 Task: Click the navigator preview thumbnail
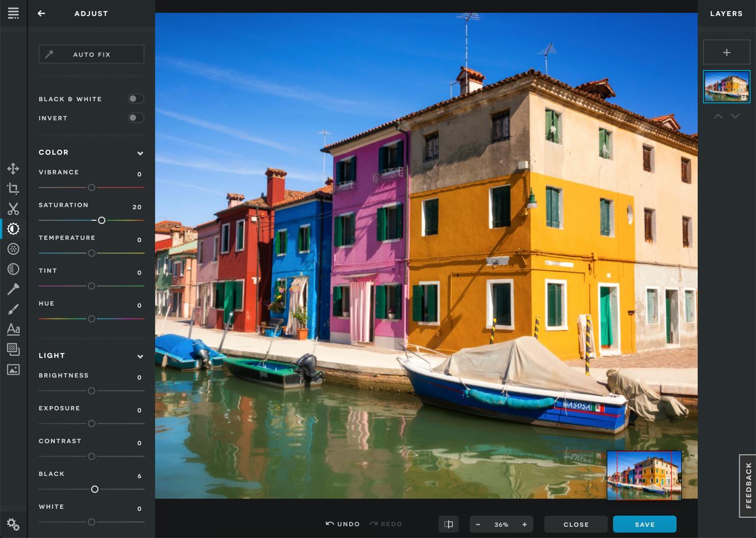click(644, 475)
